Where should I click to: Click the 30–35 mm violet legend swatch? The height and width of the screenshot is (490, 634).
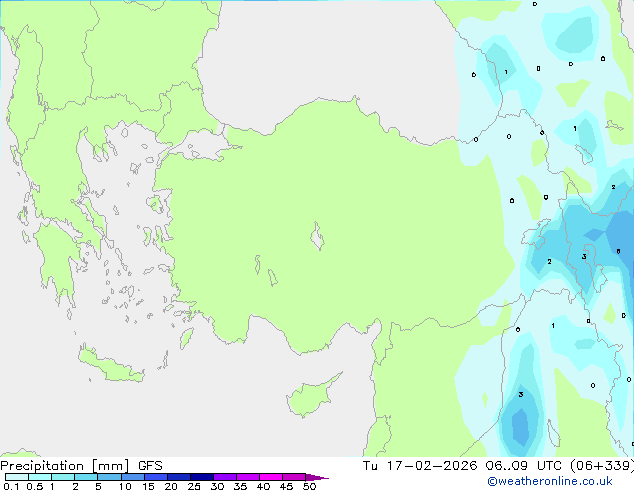(x=225, y=477)
